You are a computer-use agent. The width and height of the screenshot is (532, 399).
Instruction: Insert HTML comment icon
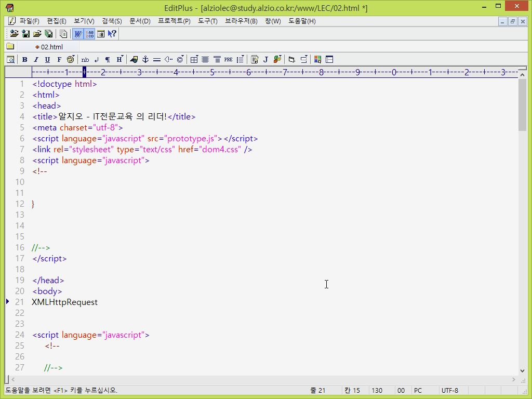tap(168, 59)
